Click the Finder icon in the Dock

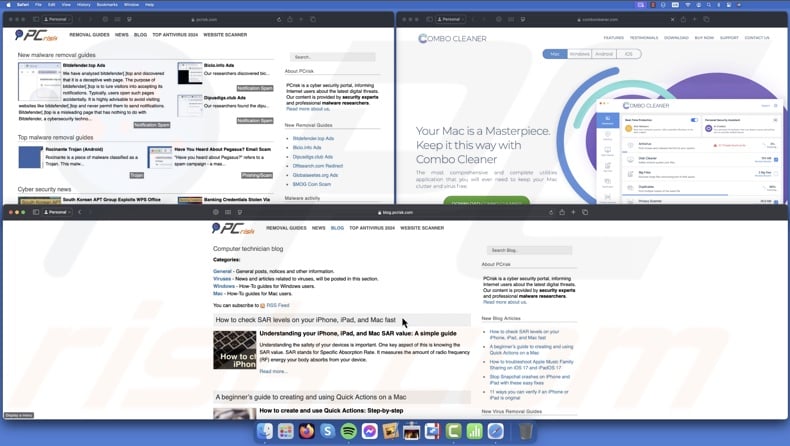click(x=264, y=432)
